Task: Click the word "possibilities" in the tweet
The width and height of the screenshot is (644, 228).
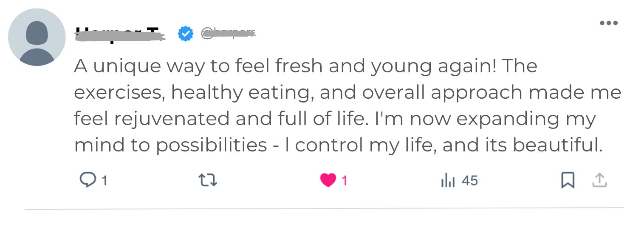Action: (x=211, y=145)
